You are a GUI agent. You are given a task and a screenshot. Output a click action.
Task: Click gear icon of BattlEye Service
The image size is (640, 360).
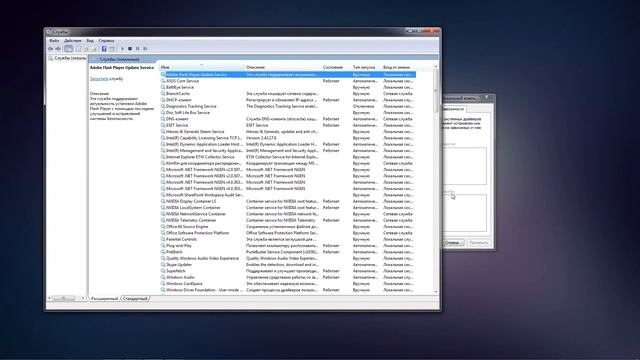pyautogui.click(x=163, y=87)
